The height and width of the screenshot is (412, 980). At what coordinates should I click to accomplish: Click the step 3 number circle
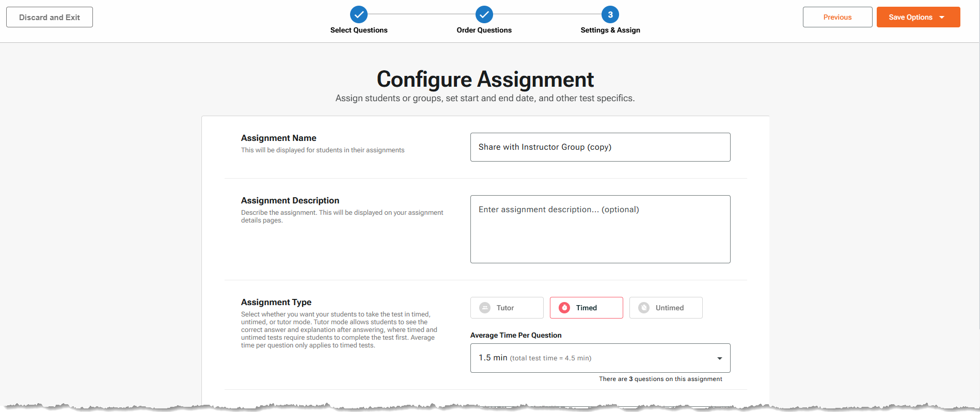pyautogui.click(x=610, y=14)
